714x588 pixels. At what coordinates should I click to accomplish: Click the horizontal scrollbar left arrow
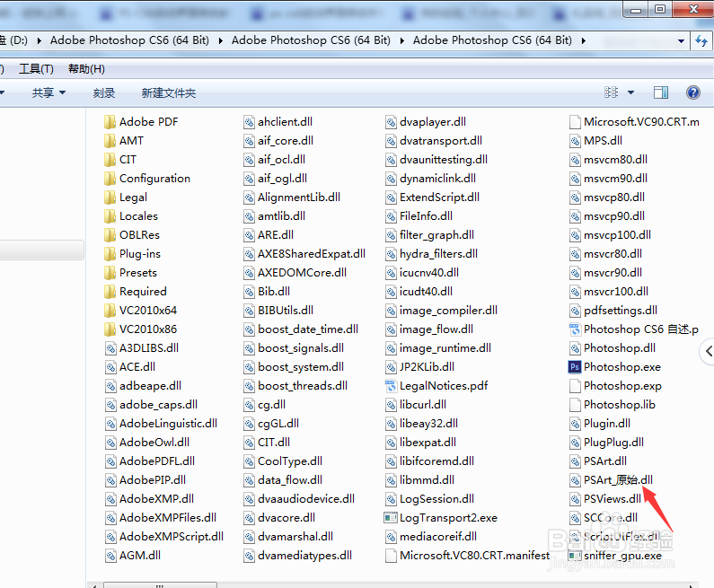(x=94, y=585)
